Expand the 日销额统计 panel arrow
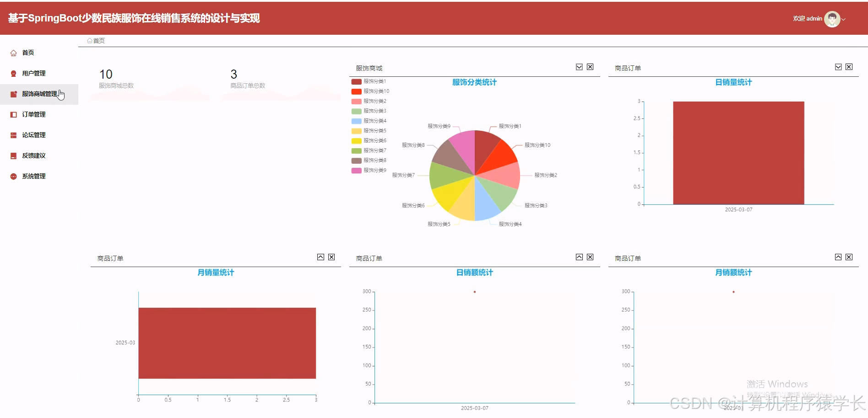Image resolution: width=868 pixels, height=418 pixels. coord(579,257)
